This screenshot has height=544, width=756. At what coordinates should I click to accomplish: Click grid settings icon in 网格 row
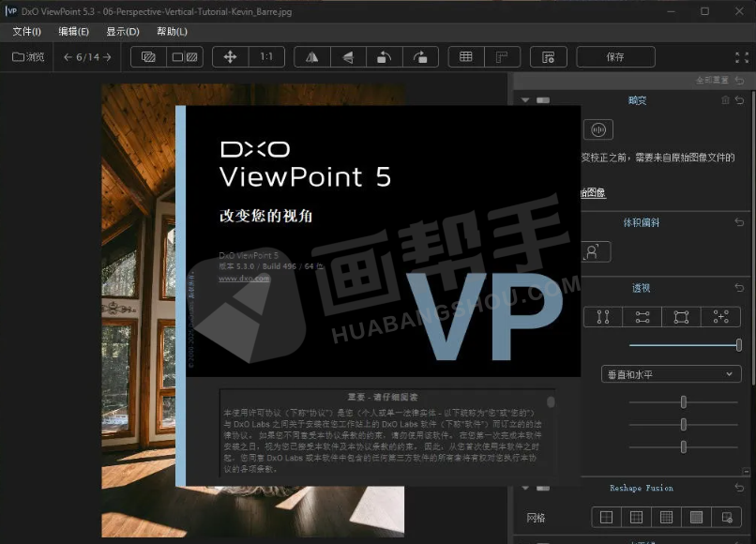click(x=727, y=518)
